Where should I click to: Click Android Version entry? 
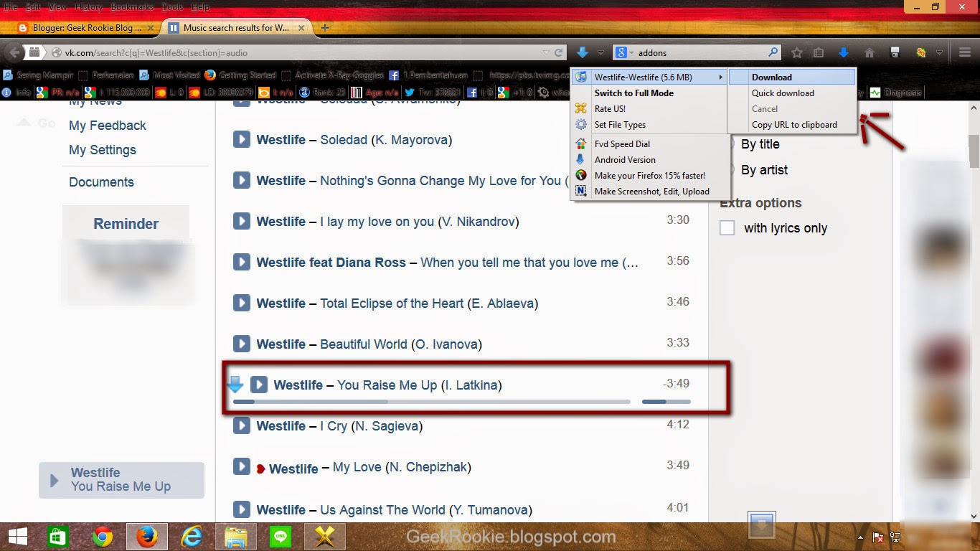[x=650, y=159]
